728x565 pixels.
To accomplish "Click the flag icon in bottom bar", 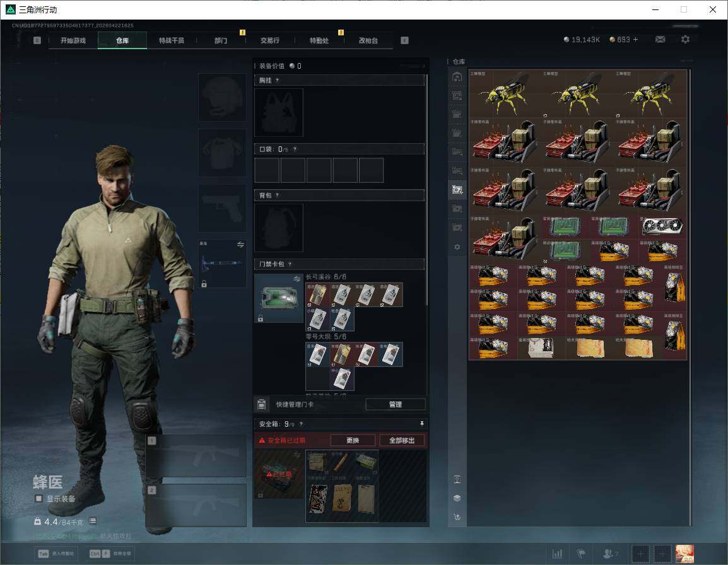I will tap(581, 554).
